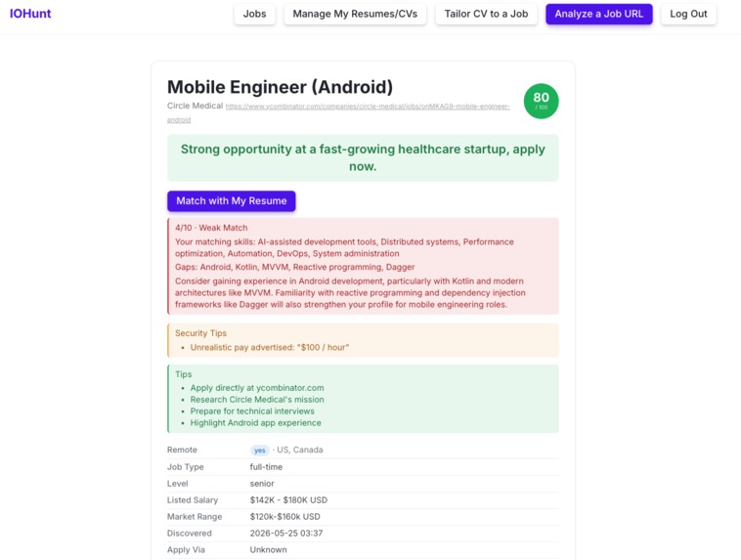Click discovered date 2026-05-25 03:37
The image size is (741, 560).
(286, 533)
